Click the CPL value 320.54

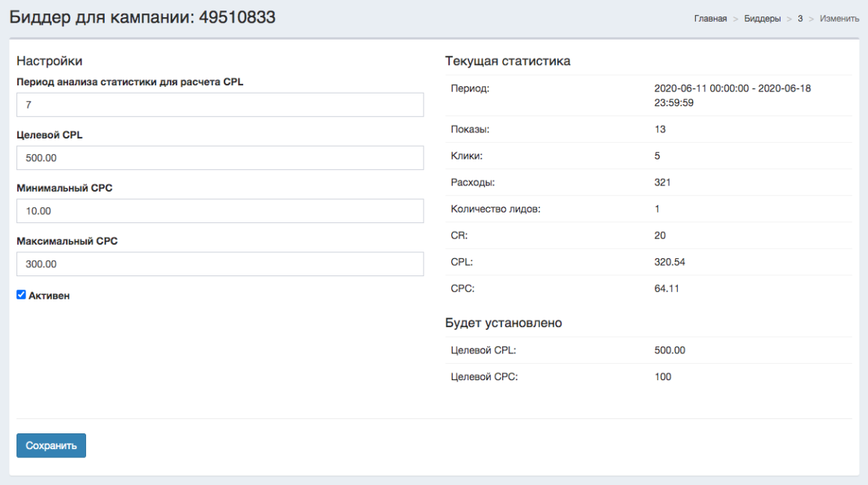point(670,262)
